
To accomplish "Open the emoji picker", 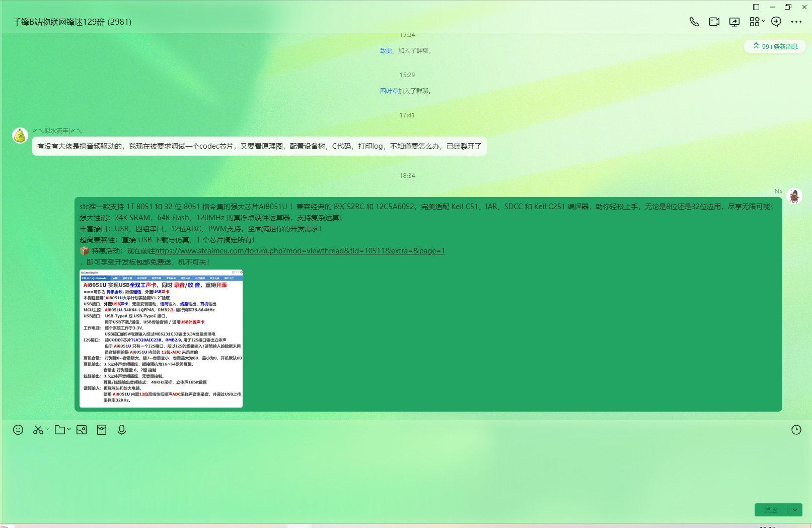I will pos(18,430).
